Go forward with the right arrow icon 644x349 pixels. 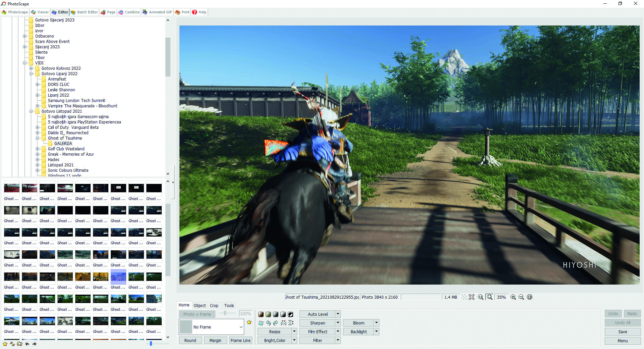point(34,344)
